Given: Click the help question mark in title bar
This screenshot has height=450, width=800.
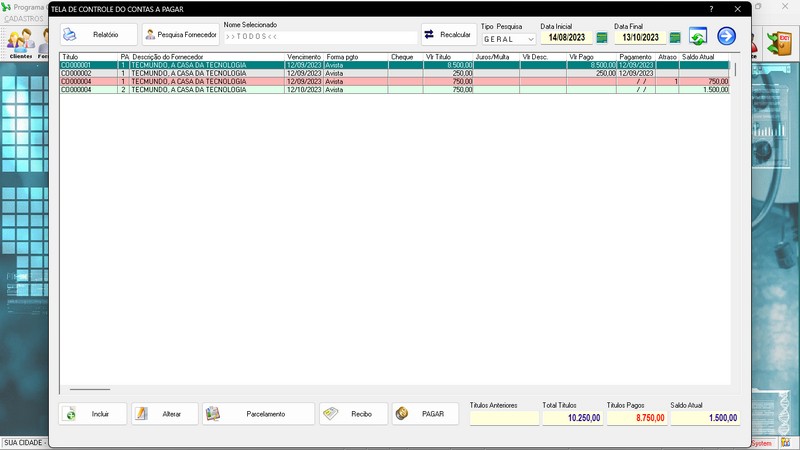Looking at the screenshot, I should click(x=711, y=9).
